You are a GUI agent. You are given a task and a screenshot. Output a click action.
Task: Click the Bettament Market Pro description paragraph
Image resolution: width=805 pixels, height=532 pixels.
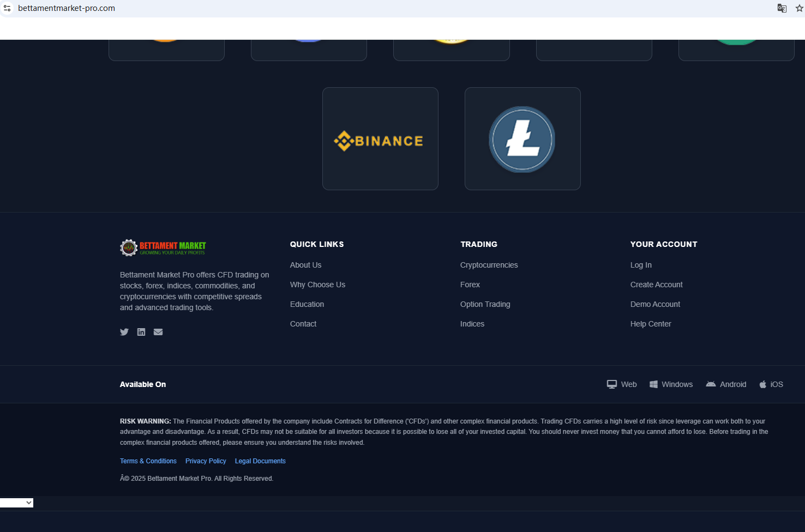(x=195, y=291)
